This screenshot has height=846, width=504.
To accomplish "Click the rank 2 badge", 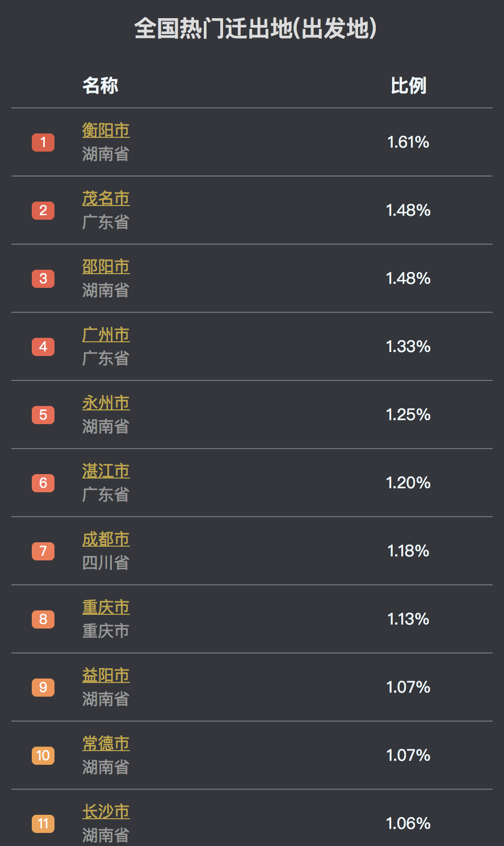I will (43, 211).
